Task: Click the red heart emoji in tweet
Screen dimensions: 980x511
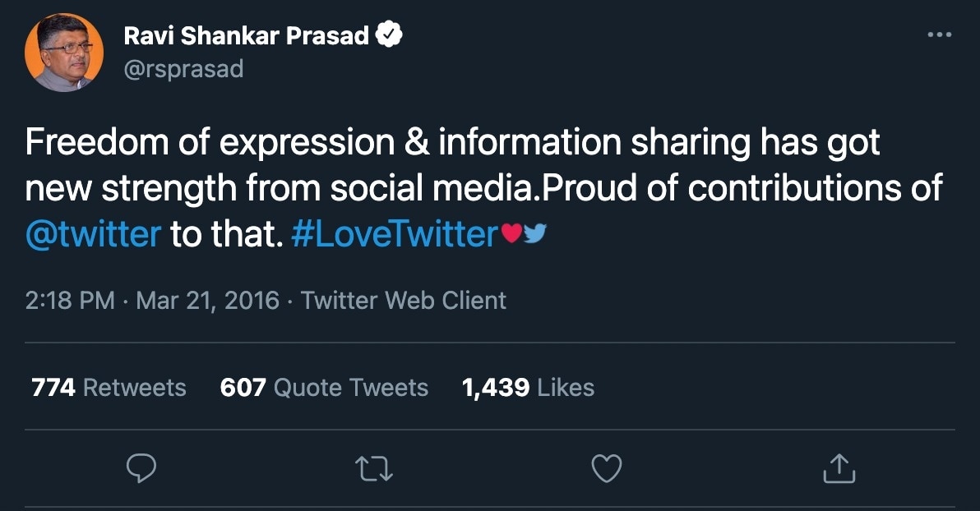Action: tap(511, 235)
